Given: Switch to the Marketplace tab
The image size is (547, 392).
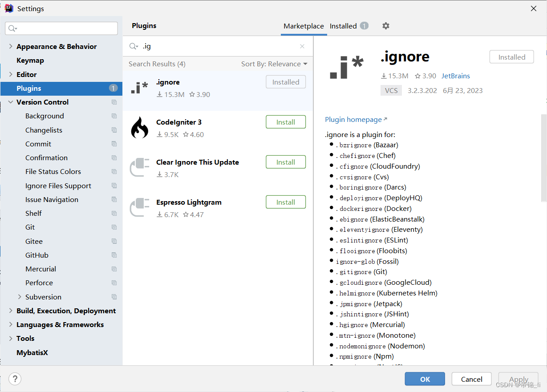Looking at the screenshot, I should point(304,26).
